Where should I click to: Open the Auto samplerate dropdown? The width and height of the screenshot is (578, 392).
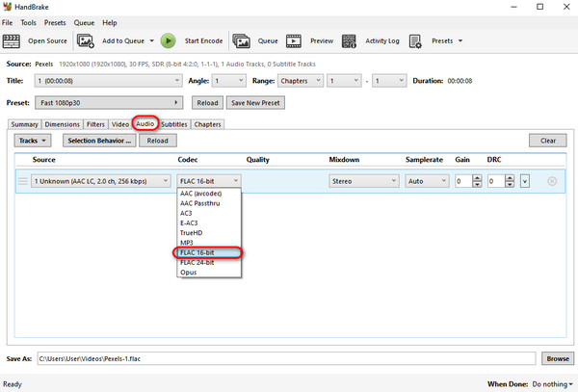click(427, 181)
